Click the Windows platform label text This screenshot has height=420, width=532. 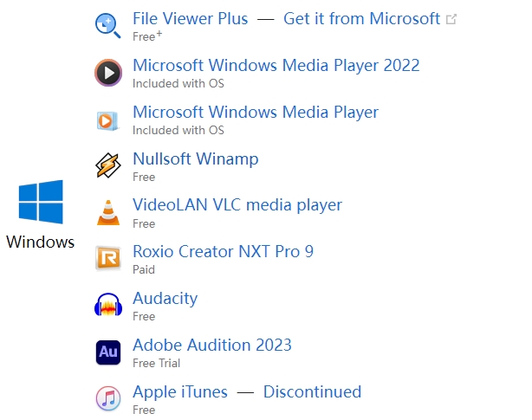tap(41, 242)
